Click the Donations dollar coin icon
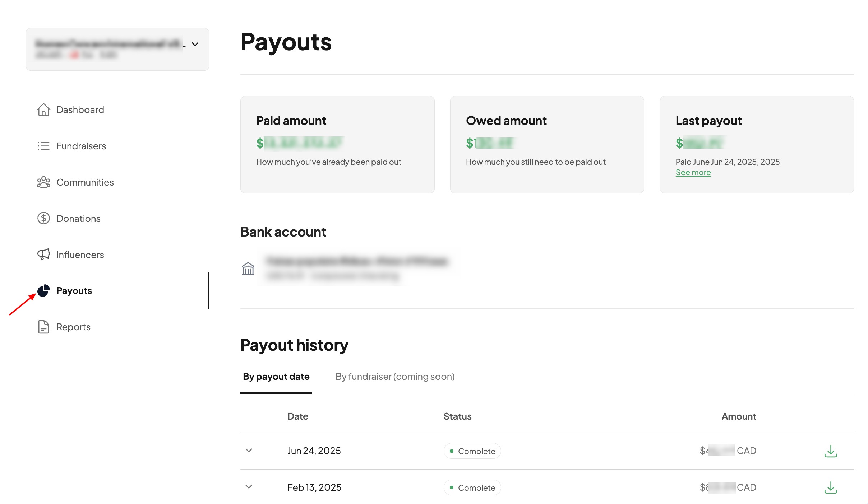The image size is (868, 504). point(43,218)
